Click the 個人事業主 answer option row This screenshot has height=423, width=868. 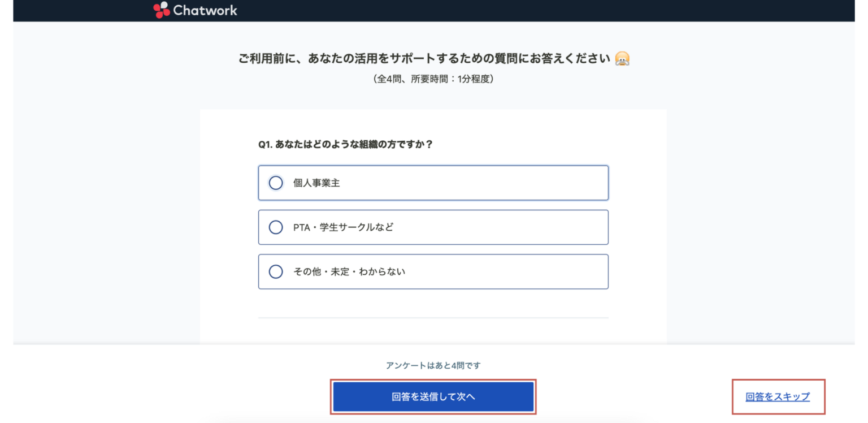(x=433, y=183)
